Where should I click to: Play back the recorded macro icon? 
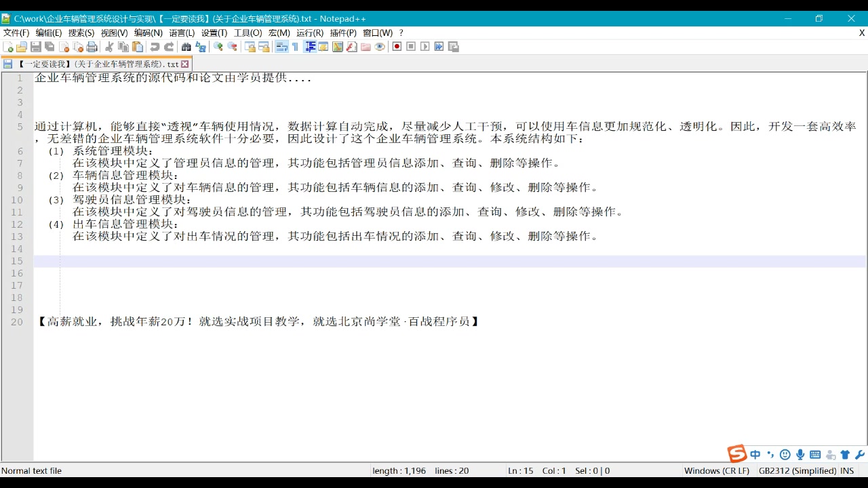(425, 47)
